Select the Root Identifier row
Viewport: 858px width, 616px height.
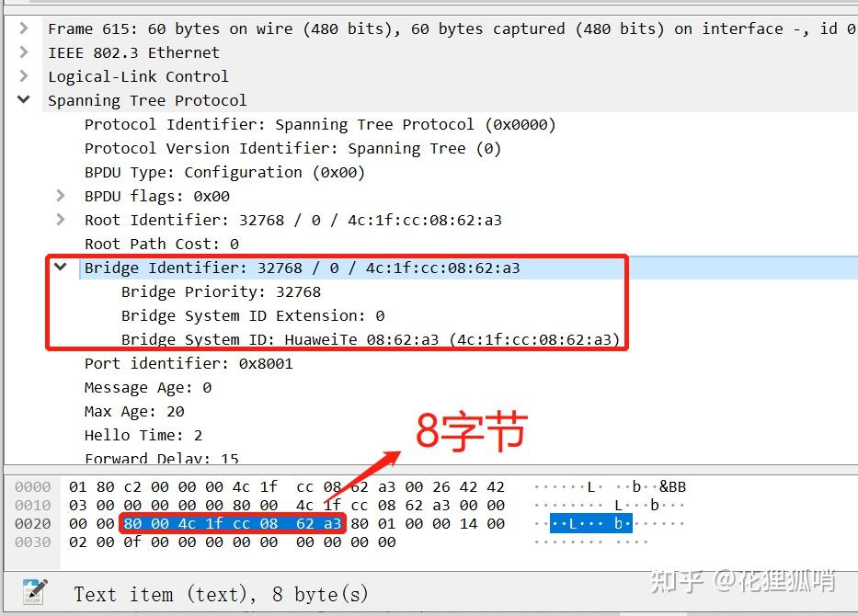[x=292, y=221]
